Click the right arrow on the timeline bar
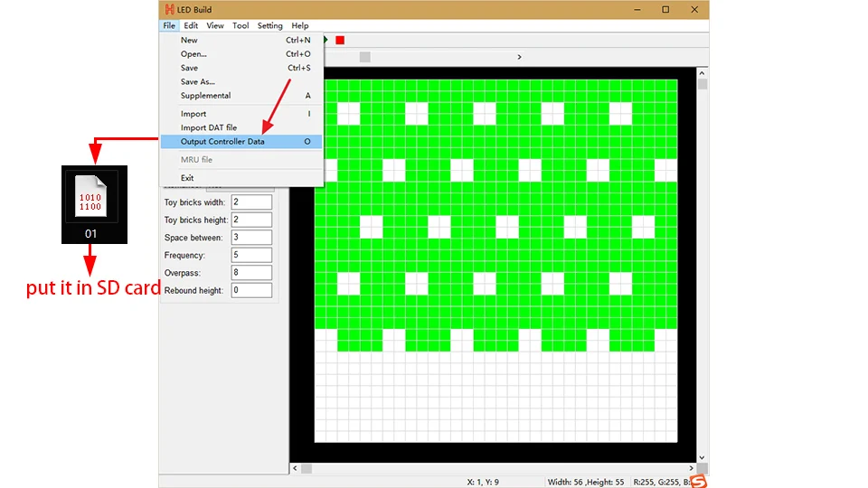This screenshot has height=488, width=868. pyautogui.click(x=519, y=57)
